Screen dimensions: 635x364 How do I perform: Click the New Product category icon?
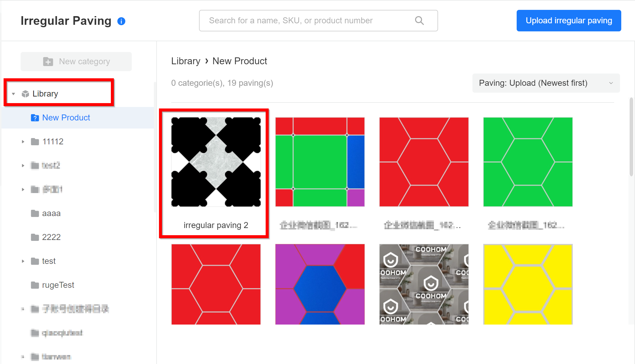coord(35,118)
